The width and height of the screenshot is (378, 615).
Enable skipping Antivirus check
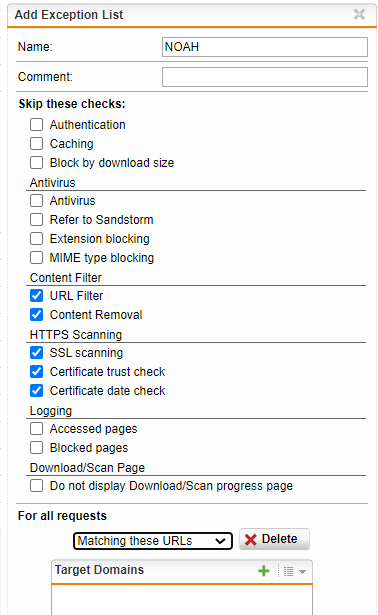pyautogui.click(x=36, y=201)
